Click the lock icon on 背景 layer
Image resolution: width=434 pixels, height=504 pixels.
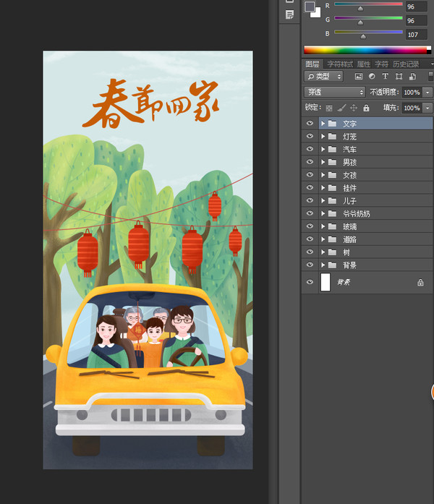coord(420,283)
